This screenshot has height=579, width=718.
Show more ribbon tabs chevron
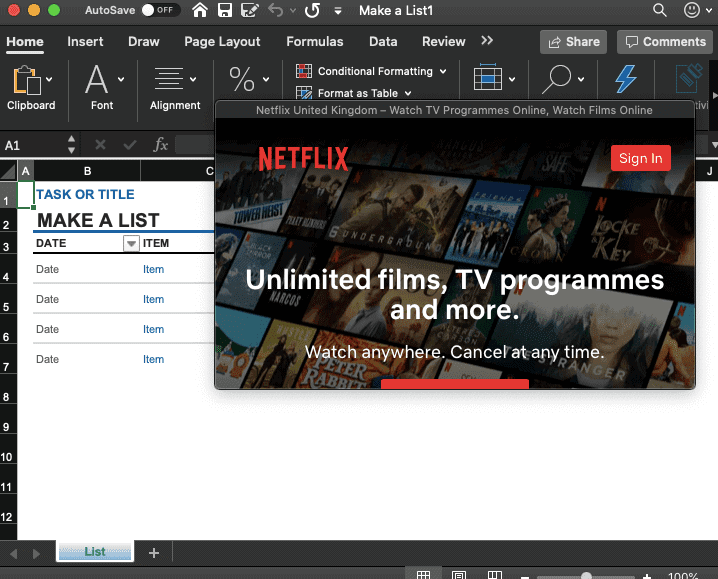487,41
